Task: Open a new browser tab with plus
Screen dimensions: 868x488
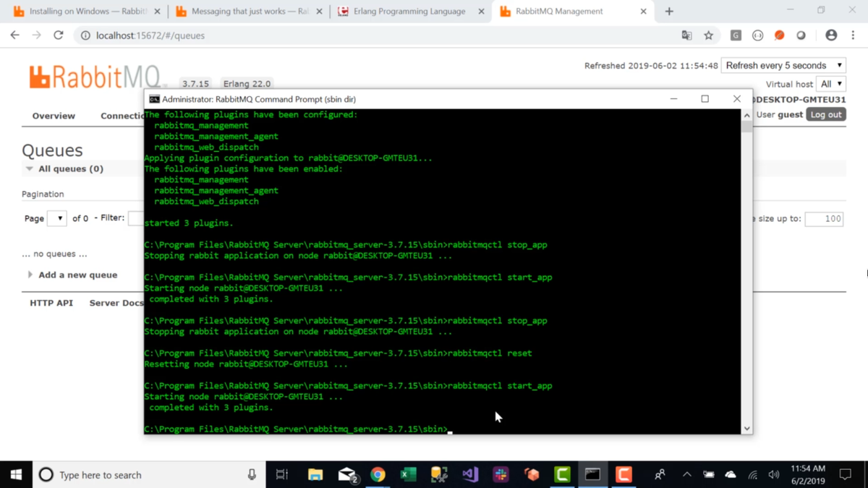Action: click(669, 12)
